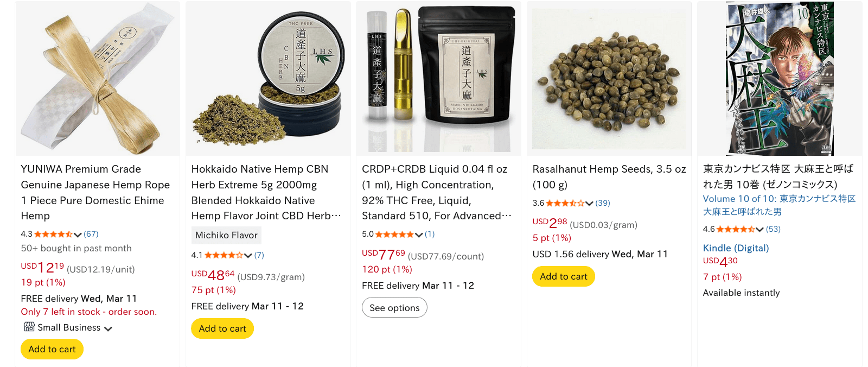This screenshot has width=868, height=367.
Task: Open the manga cover thumbnail
Action: coord(780,79)
